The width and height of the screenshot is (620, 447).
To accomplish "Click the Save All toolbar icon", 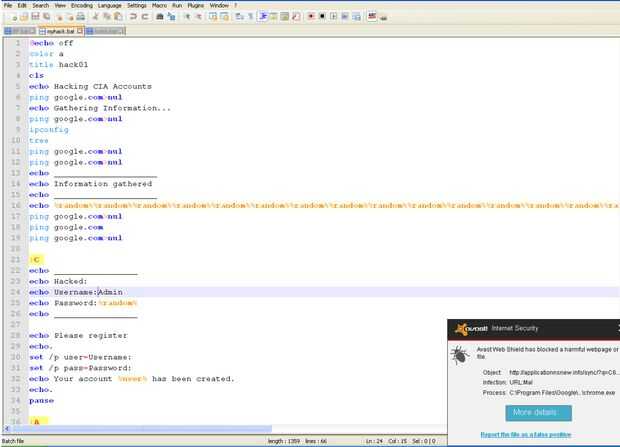I will [x=47, y=17].
